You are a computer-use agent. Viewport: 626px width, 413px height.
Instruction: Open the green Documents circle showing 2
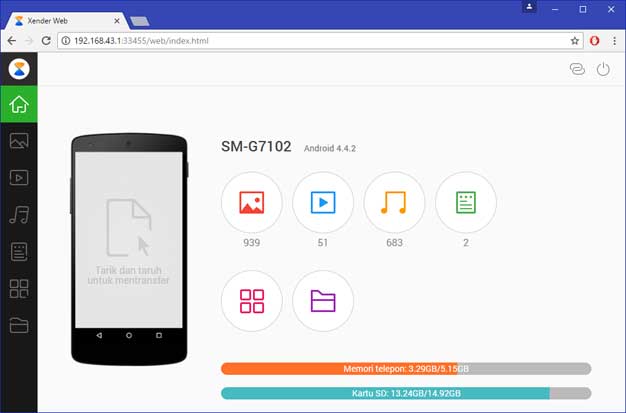tap(466, 203)
